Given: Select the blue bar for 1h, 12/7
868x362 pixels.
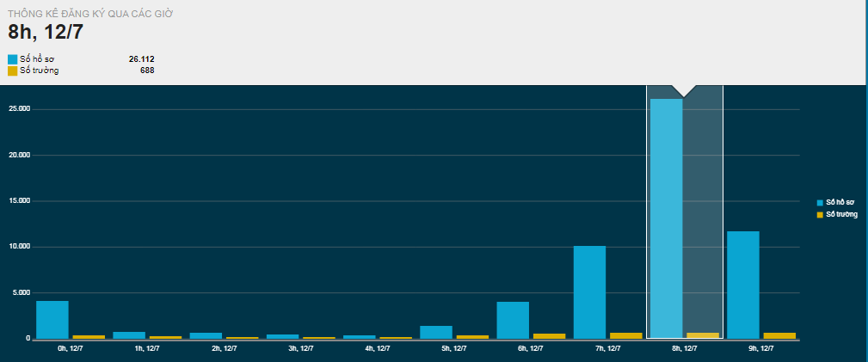Looking at the screenshot, I should [129, 334].
